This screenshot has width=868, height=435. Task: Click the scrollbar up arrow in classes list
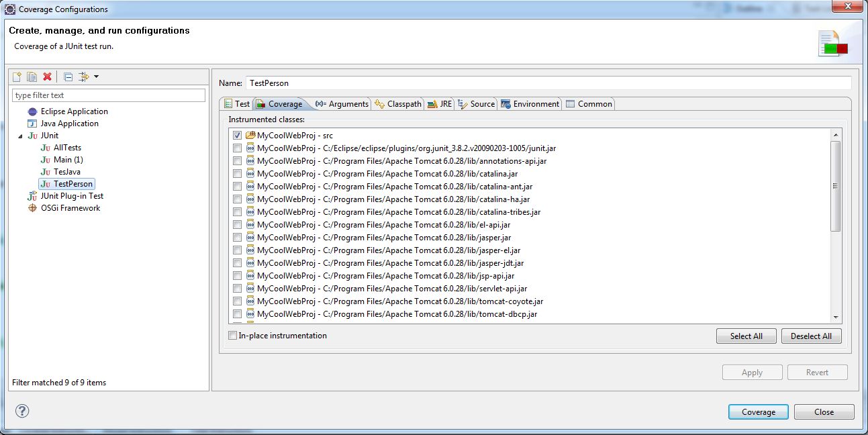(836, 136)
